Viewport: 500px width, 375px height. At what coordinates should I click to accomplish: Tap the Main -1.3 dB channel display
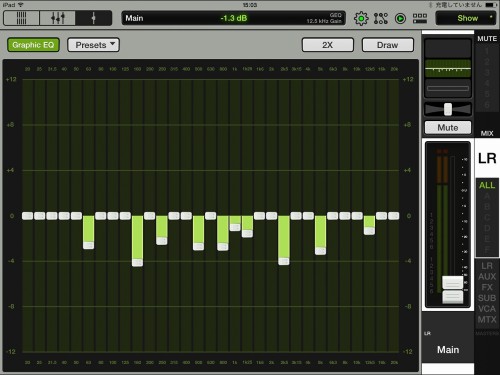233,18
